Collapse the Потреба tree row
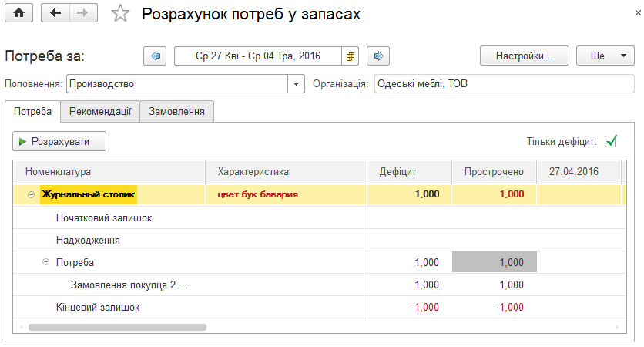Screen dimensions: 644x347 pos(46,262)
